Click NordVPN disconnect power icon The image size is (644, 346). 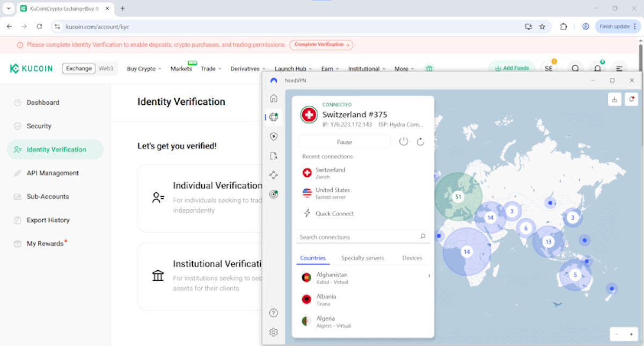coord(404,141)
